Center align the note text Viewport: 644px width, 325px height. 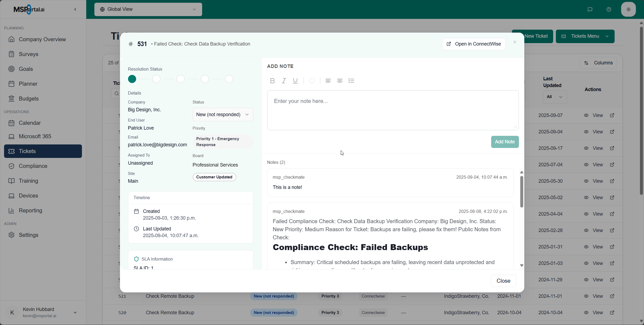pos(340,81)
